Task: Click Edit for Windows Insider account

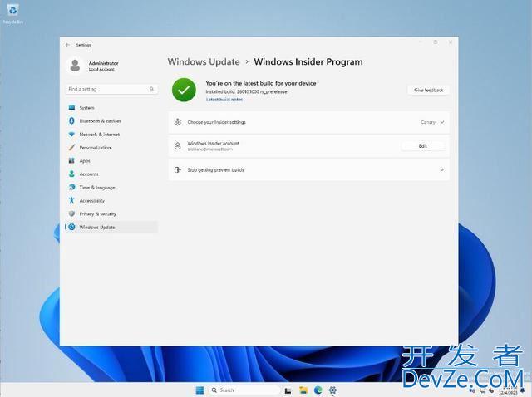Action: (423, 146)
